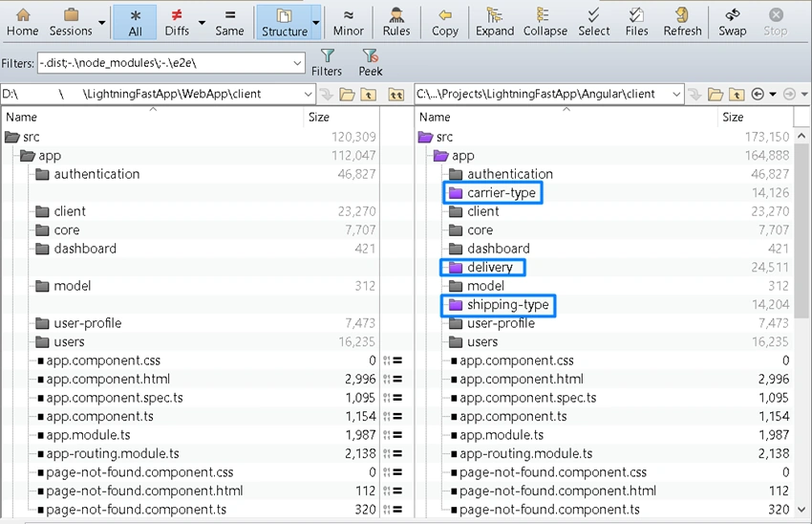The height and width of the screenshot is (524, 812).
Task: Toggle the Structure comparison mode
Action: 285,22
